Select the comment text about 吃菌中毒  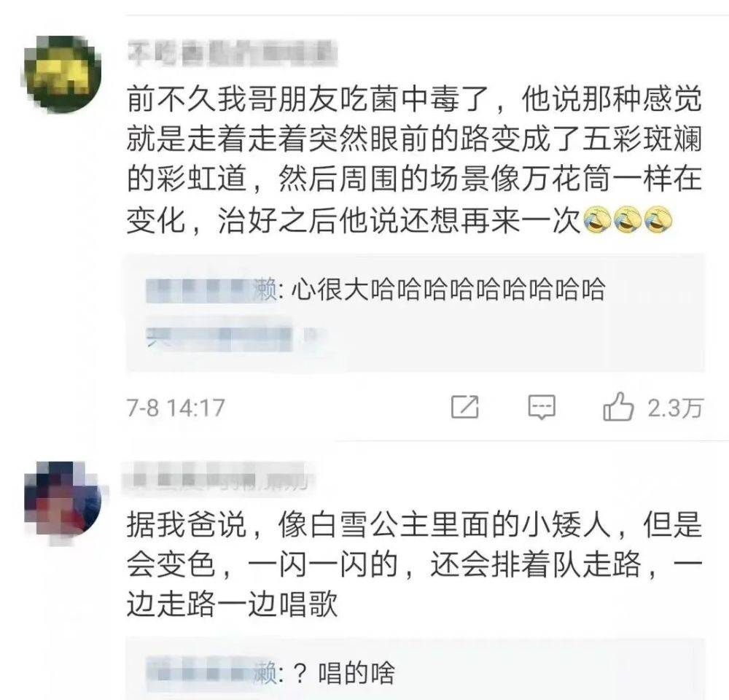point(414,160)
